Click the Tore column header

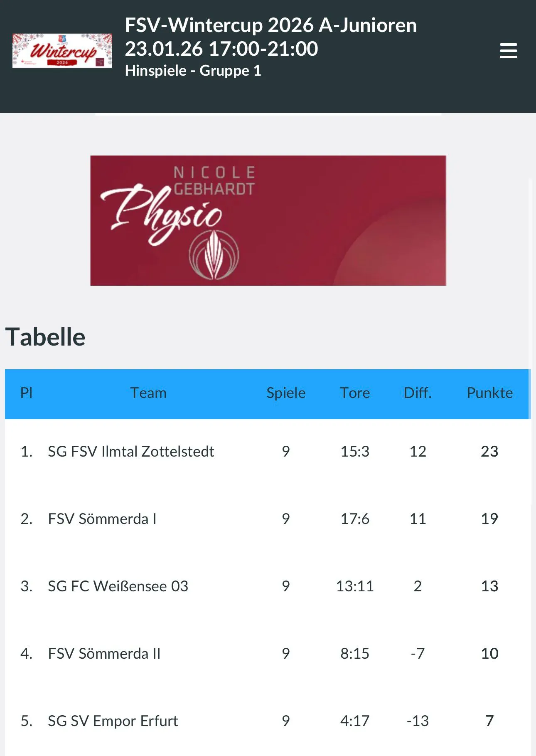click(355, 393)
